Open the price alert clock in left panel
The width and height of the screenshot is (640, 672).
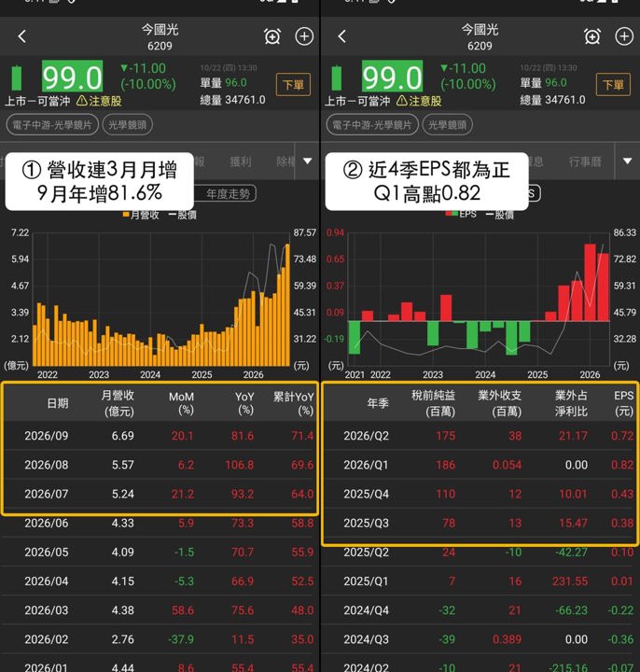pyautogui.click(x=272, y=36)
